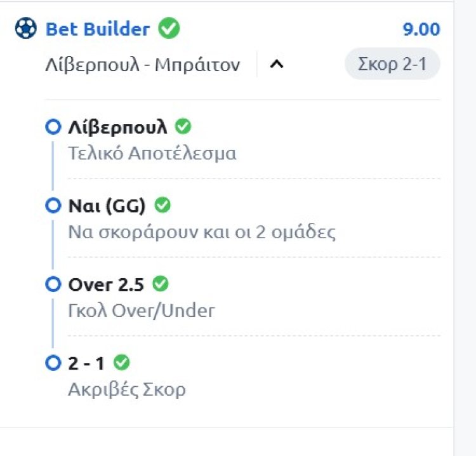Click the Σκορ 2-1 badge

point(392,64)
